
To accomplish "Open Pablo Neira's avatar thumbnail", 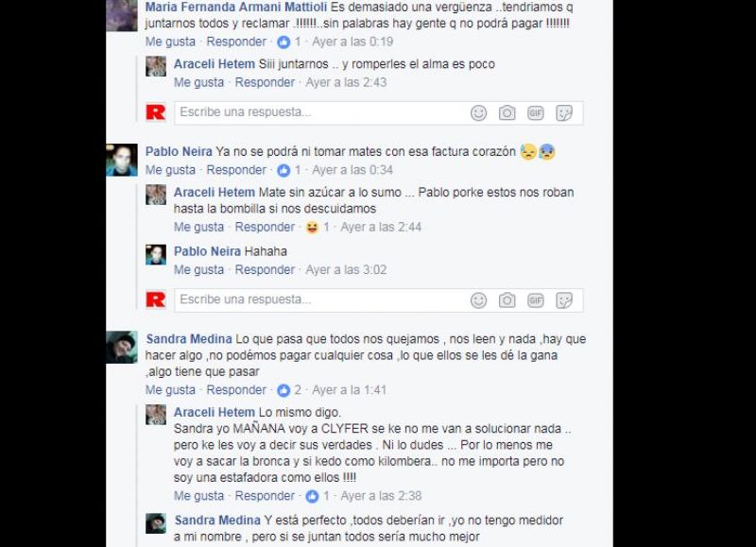I will 122,160.
